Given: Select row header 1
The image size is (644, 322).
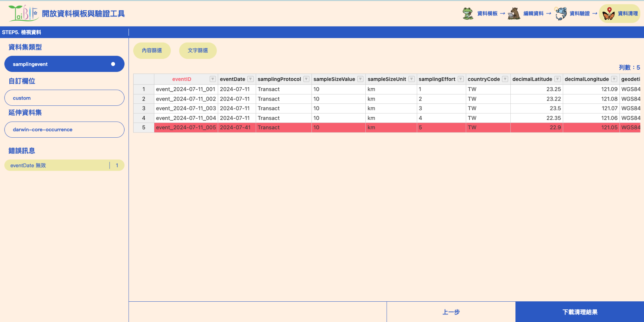Looking at the screenshot, I should coord(144,89).
